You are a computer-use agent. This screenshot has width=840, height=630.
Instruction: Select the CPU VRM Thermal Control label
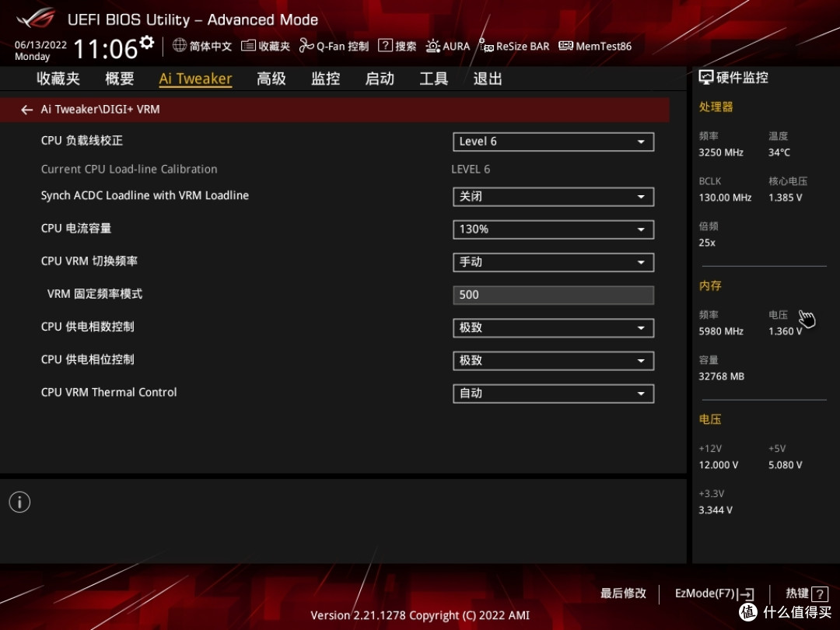tap(109, 392)
